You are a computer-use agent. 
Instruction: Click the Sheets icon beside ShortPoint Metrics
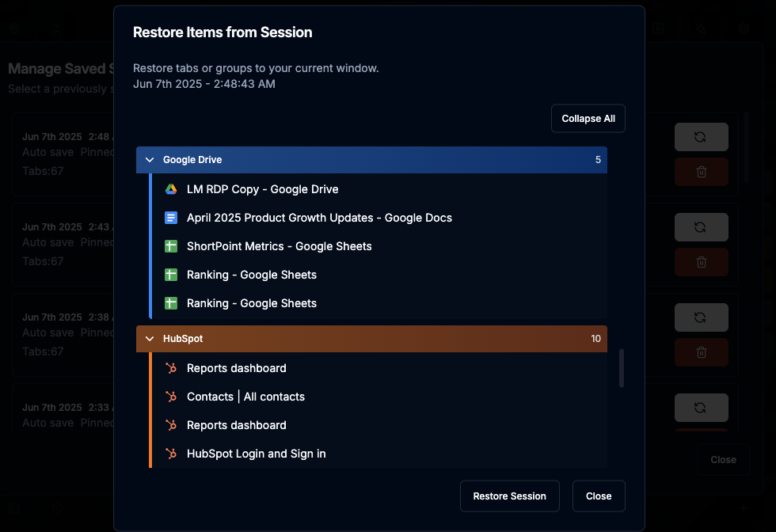[171, 246]
